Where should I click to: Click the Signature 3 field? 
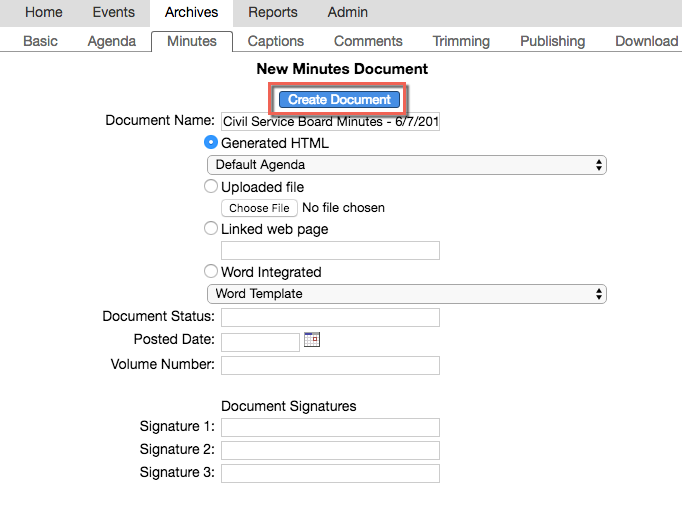tap(330, 474)
